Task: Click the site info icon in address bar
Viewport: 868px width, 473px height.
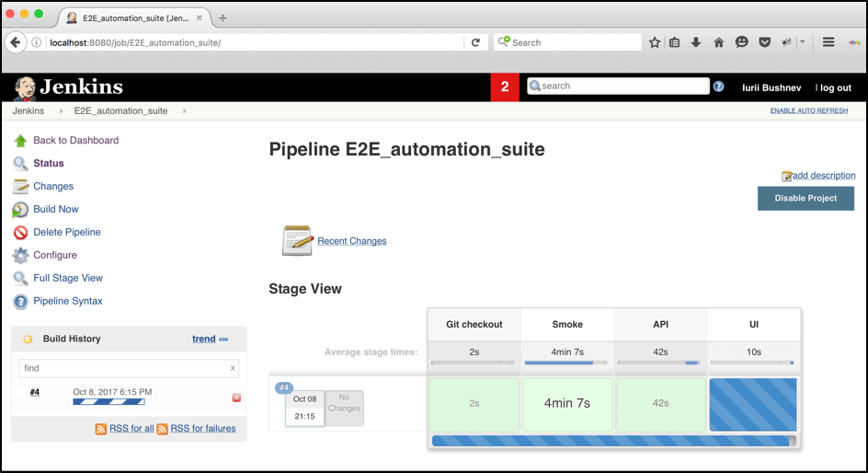Action: coord(37,42)
